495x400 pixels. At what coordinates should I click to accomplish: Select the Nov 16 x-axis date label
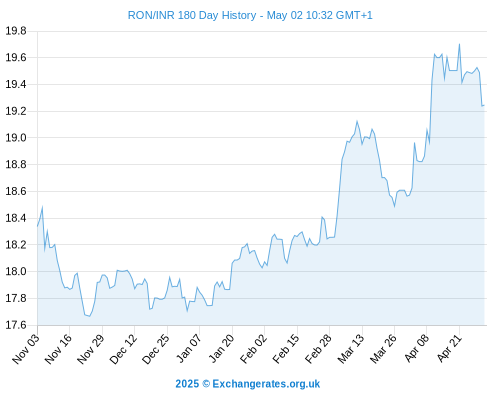(x=58, y=348)
